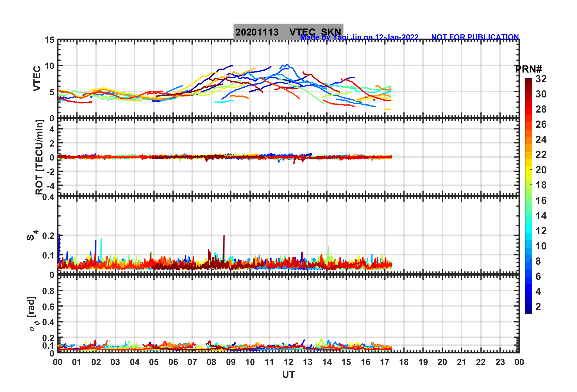Click VTEC axis tick value 10
Screen dimensions: 577x392
pyautogui.click(x=49, y=66)
